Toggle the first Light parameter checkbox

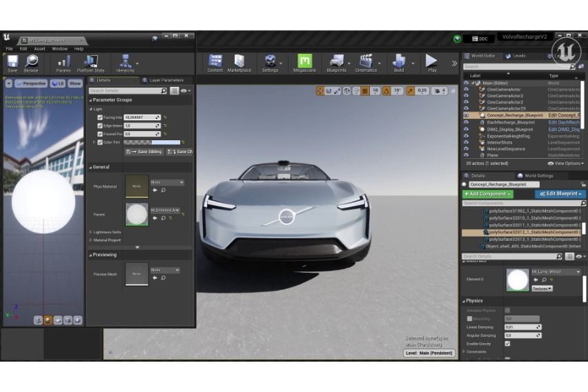(x=100, y=117)
